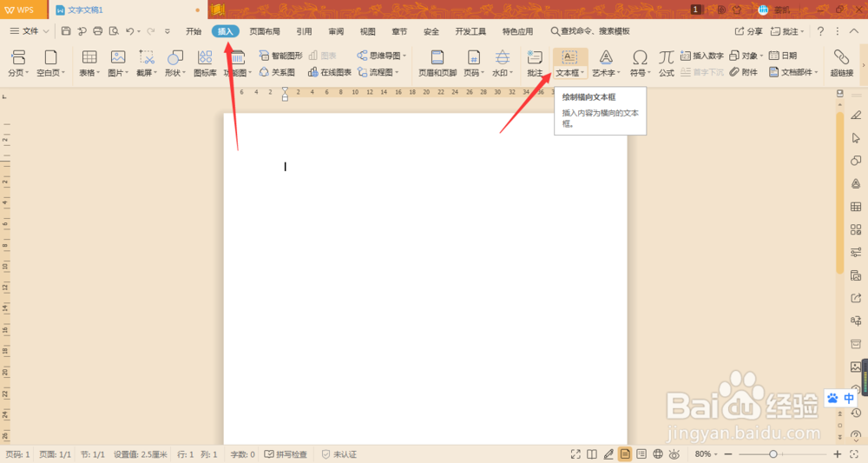Screen dimensions: 868x463
Task: Click the Omega Symbol (符号) icon
Action: (x=640, y=57)
